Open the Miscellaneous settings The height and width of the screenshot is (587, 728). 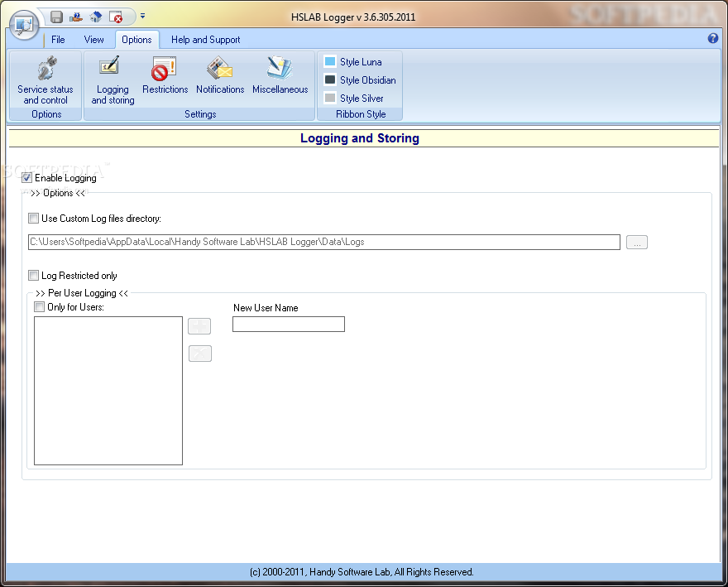280,75
